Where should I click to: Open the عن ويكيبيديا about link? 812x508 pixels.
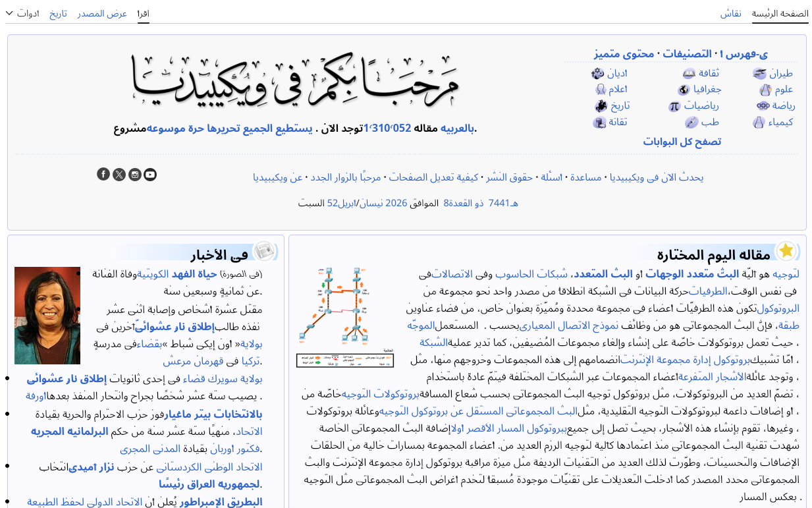tap(278, 177)
